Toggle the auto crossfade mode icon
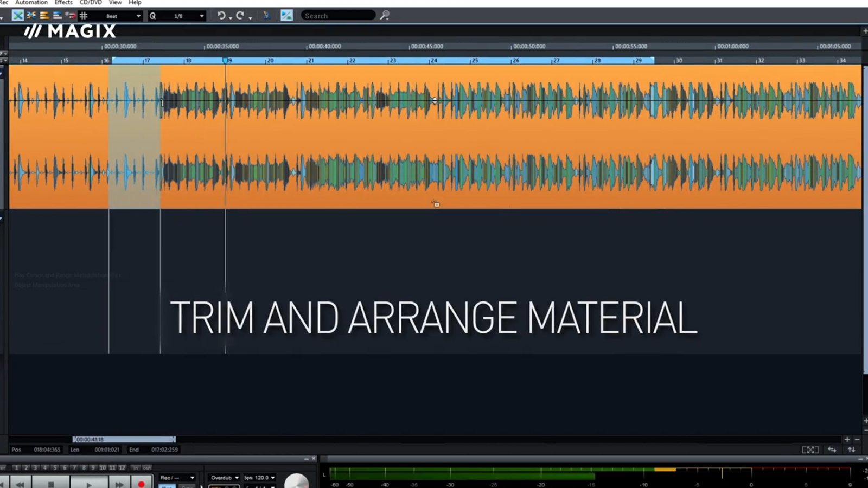Viewport: 868px width, 488px height. point(18,16)
